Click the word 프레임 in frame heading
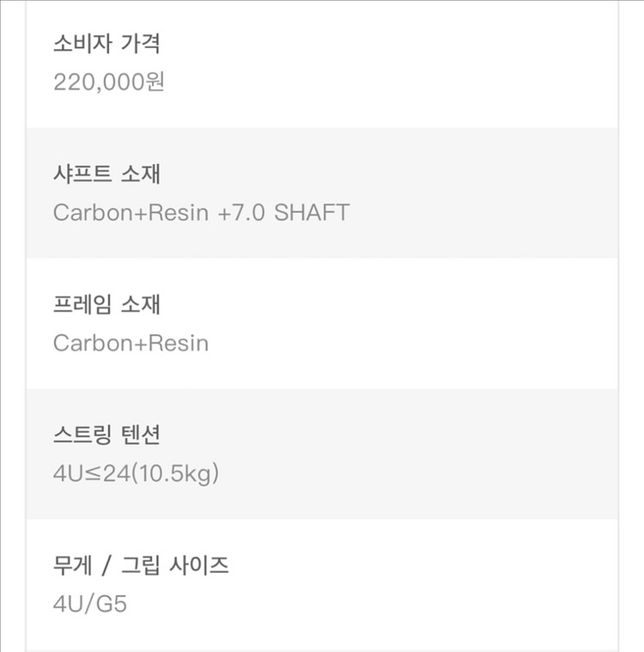The width and height of the screenshot is (644, 652). (82, 304)
